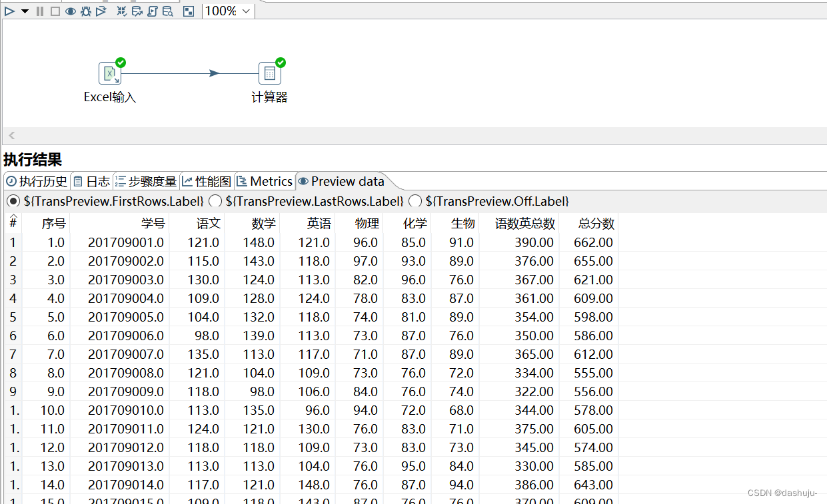Preview the transformation using the eye icon
827x504 pixels.
[70, 11]
